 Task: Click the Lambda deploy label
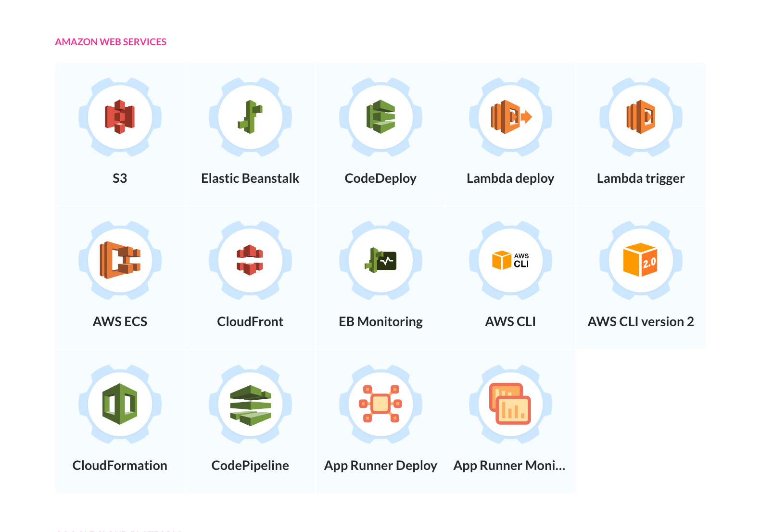coord(510,178)
